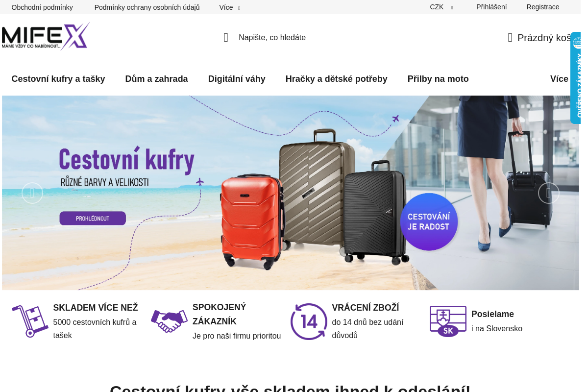Select Přilby na moto category
Screen dimensions: 588x392
[x=438, y=79]
